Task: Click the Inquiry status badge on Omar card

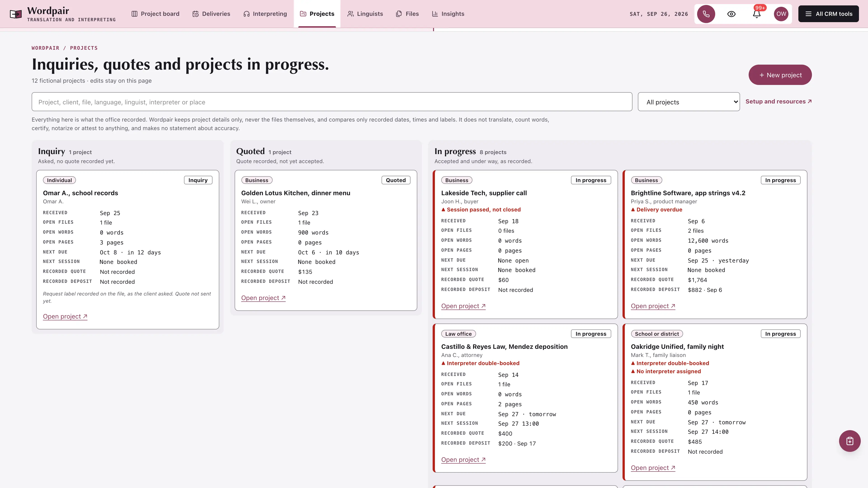Action: (198, 180)
